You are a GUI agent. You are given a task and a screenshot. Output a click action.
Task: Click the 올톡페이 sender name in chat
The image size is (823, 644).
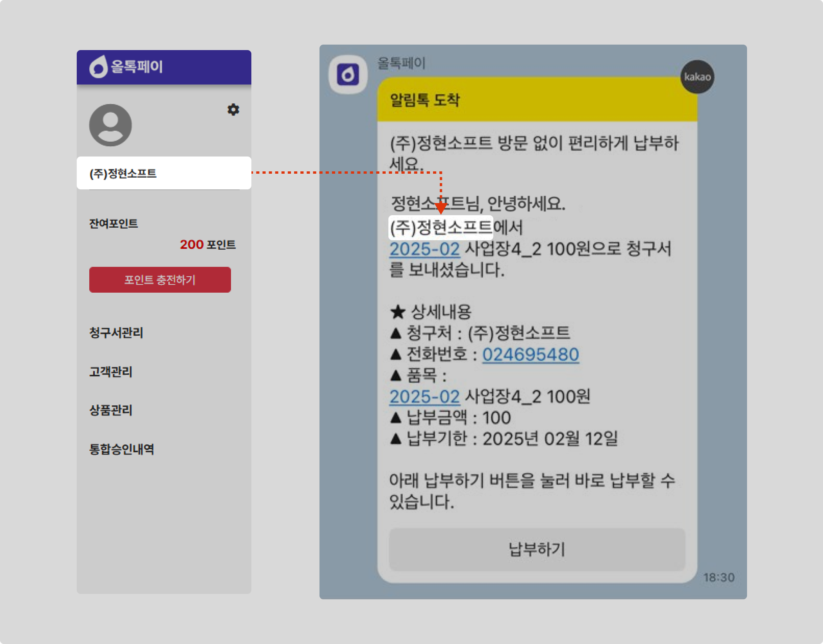[401, 63]
